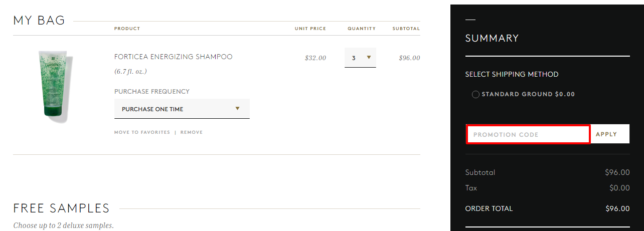The height and width of the screenshot is (231, 644).
Task: Click the Product column header
Action: coord(127,29)
